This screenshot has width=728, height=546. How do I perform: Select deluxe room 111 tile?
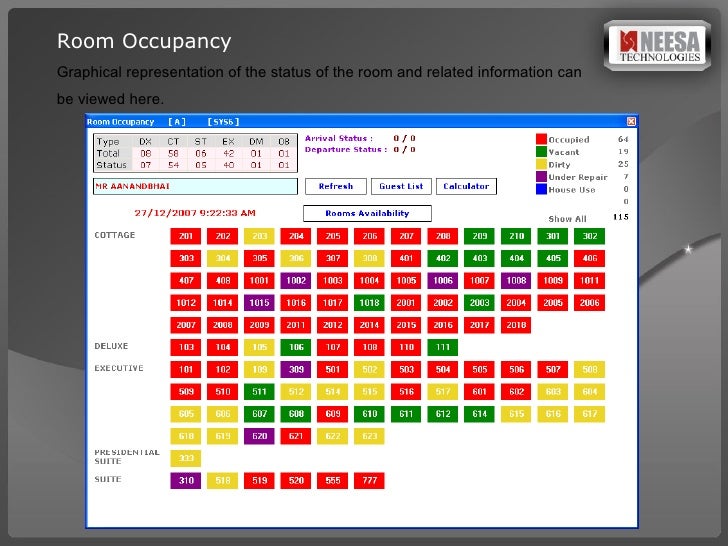click(443, 347)
